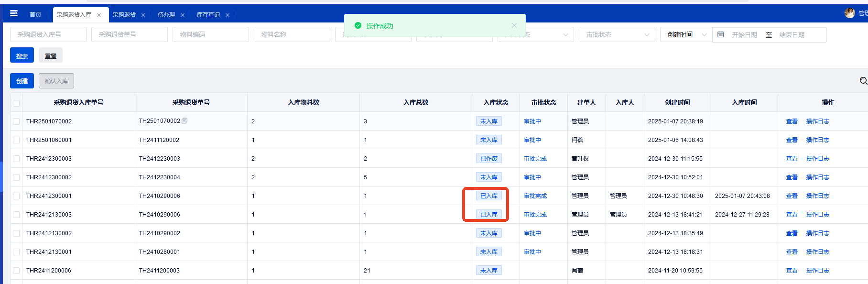Open 操作日志 for THR2412130001

click(818, 252)
